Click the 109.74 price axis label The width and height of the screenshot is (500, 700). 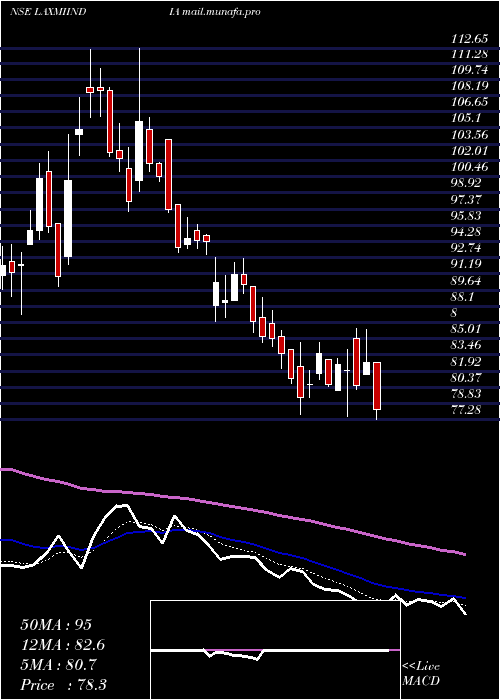tap(470, 70)
